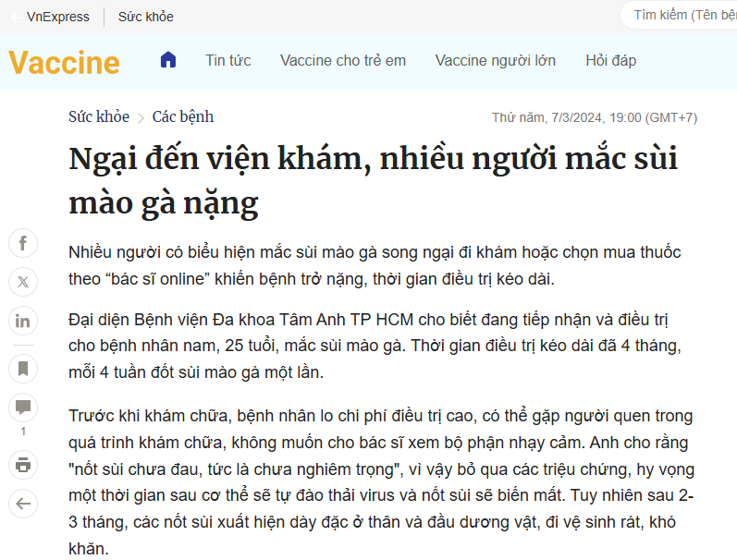Open comments via speech bubble icon

coord(23,408)
